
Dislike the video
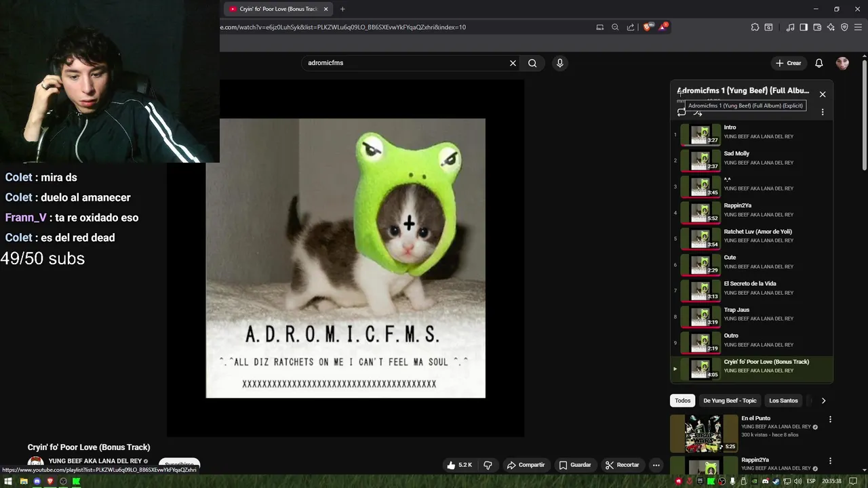coord(488,465)
